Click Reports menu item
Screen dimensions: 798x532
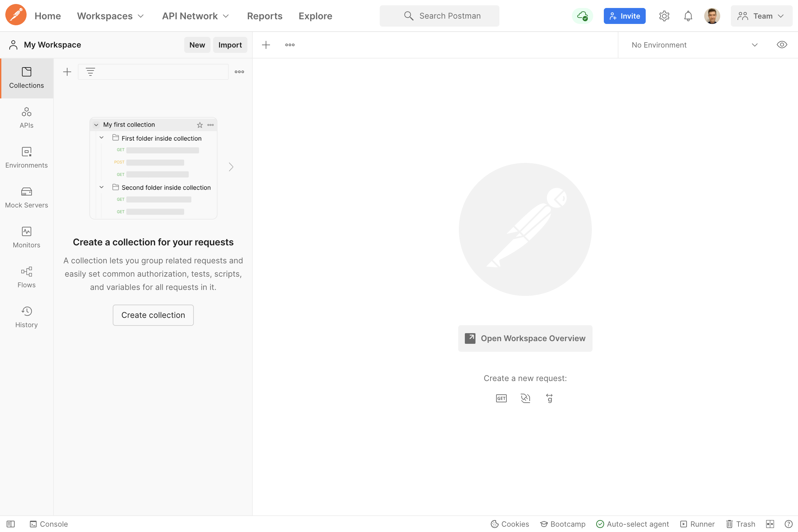(264, 15)
